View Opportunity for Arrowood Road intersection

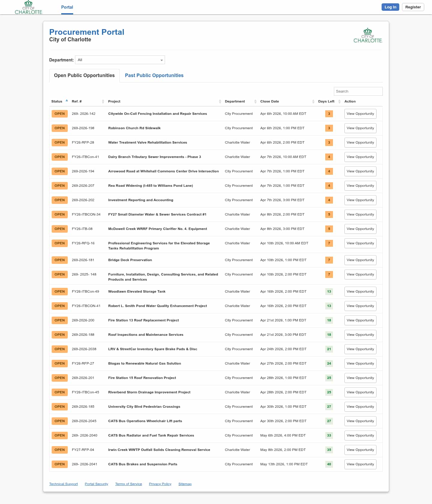[x=360, y=171]
